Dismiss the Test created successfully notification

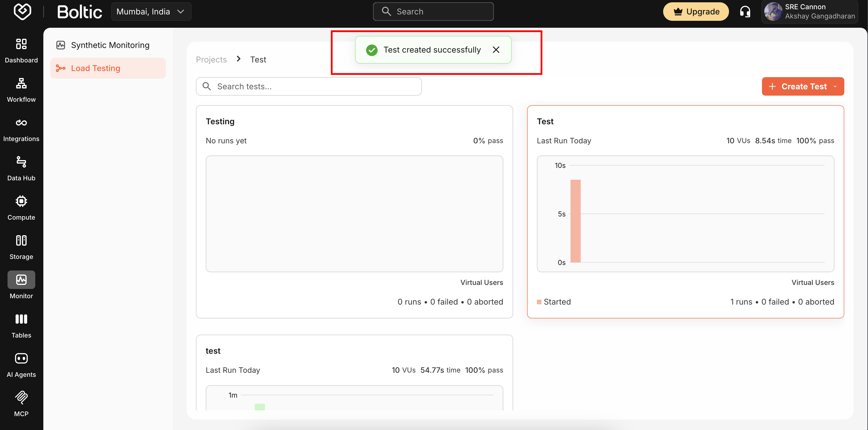tap(496, 49)
